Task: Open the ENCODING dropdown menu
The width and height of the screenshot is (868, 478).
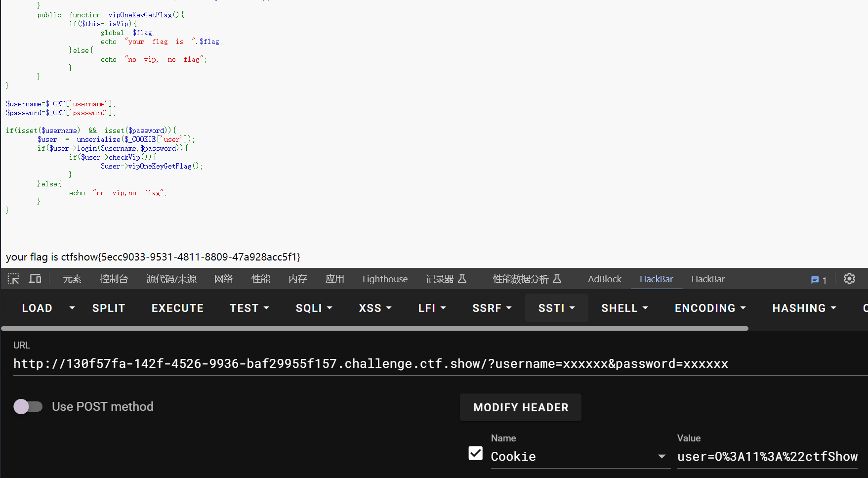Action: 710,308
